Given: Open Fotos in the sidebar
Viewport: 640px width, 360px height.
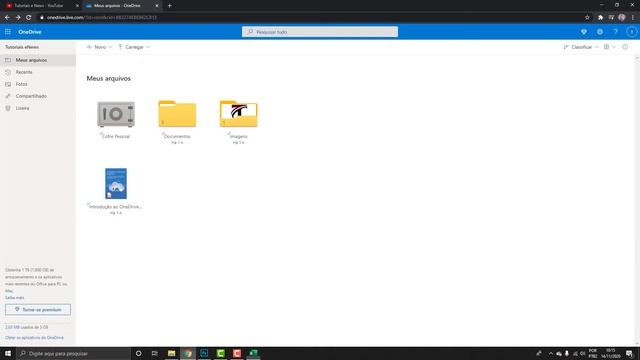Looking at the screenshot, I should tap(38, 84).
